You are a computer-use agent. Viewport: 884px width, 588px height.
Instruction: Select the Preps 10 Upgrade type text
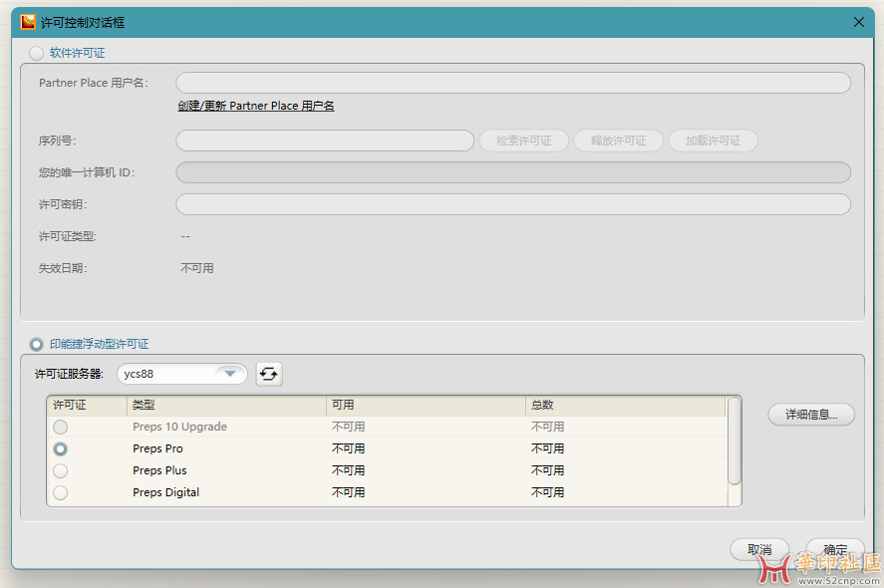pyautogui.click(x=179, y=427)
